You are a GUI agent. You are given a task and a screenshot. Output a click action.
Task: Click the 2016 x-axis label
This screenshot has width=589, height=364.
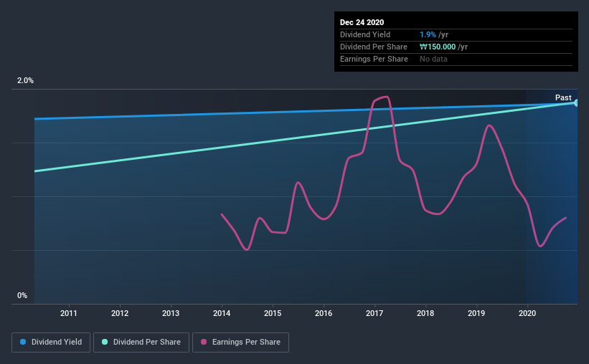point(324,313)
